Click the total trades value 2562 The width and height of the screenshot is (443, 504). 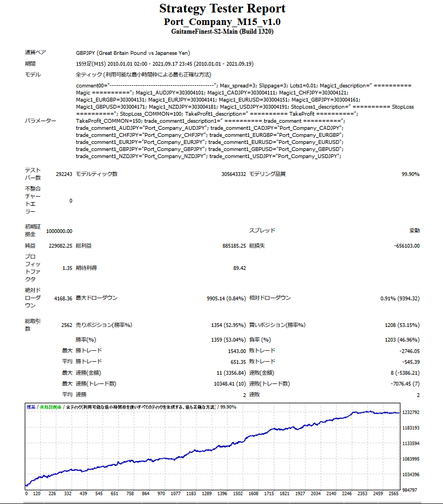pyautogui.click(x=67, y=325)
